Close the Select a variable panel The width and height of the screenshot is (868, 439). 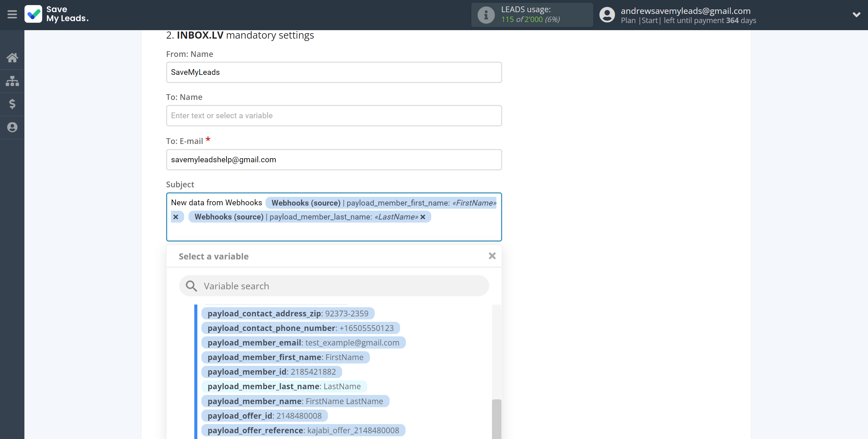(x=492, y=256)
